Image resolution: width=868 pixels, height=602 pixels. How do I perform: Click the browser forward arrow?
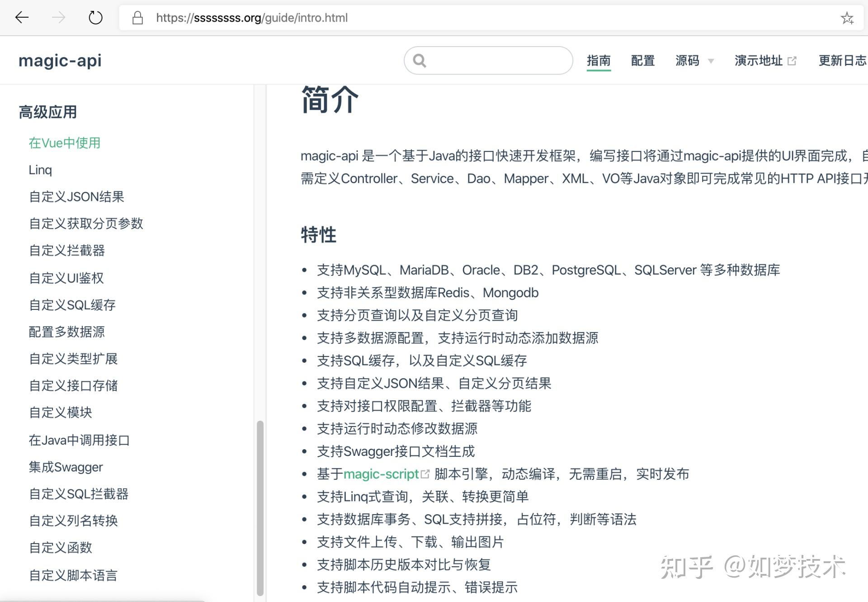[58, 18]
